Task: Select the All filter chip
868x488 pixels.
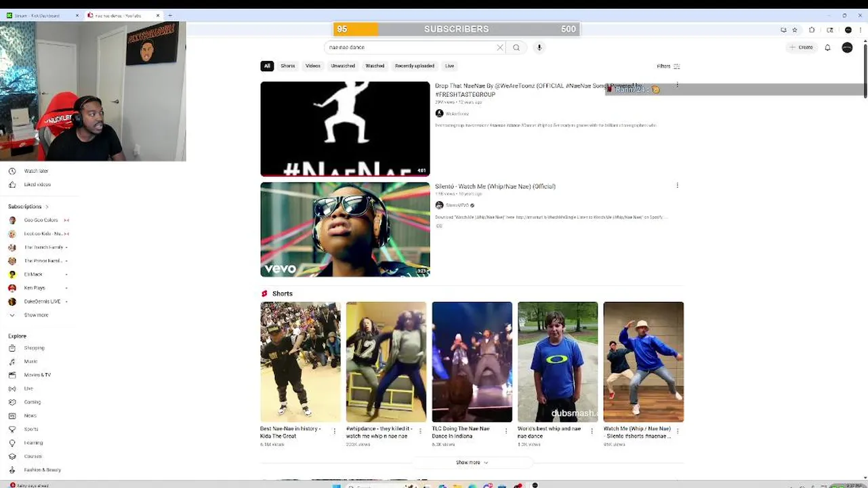Action: click(267, 66)
